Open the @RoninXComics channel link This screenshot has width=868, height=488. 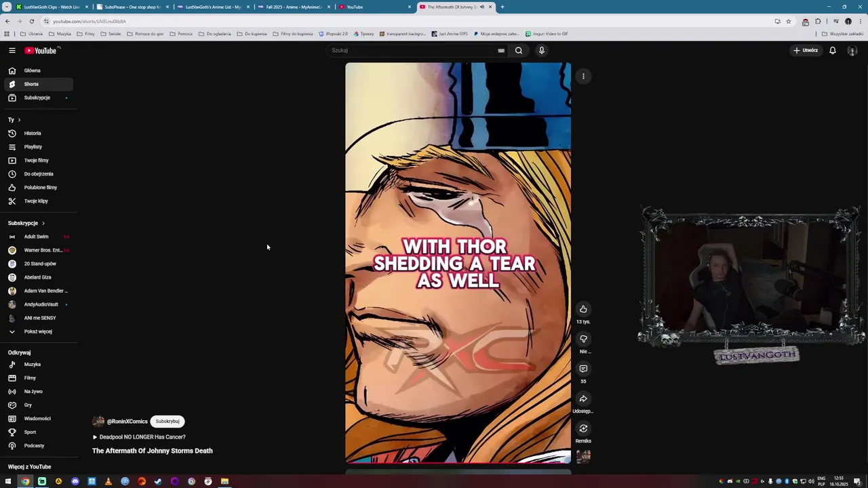point(127,422)
